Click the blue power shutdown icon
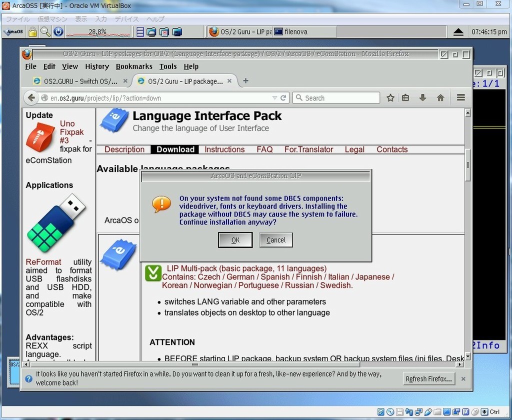 58,31
